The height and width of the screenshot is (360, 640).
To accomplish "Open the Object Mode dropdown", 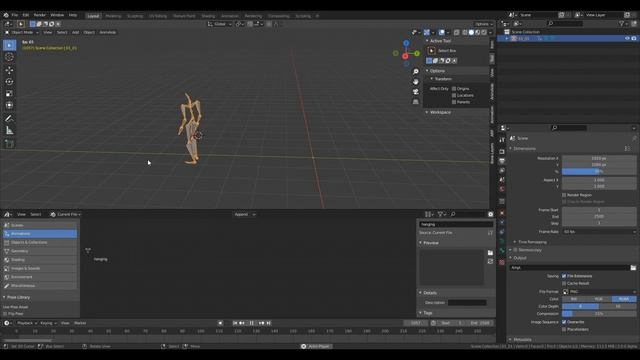I will [22, 32].
